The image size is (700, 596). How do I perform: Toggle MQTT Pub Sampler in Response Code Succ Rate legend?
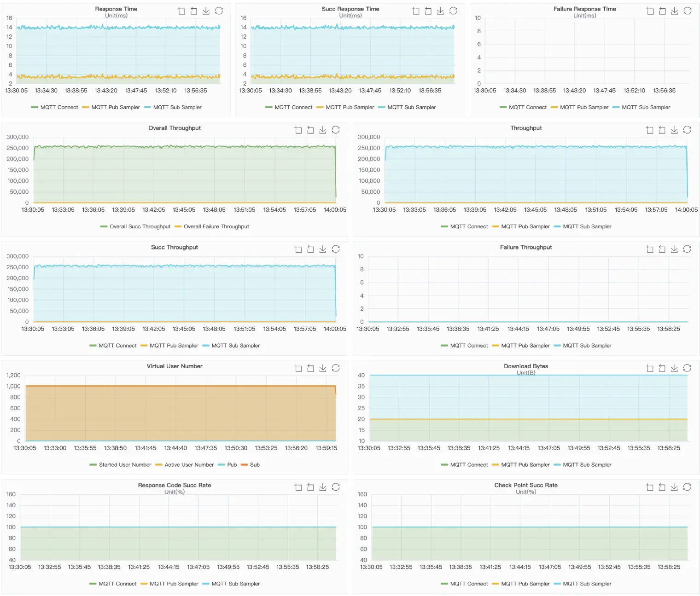pyautogui.click(x=169, y=584)
